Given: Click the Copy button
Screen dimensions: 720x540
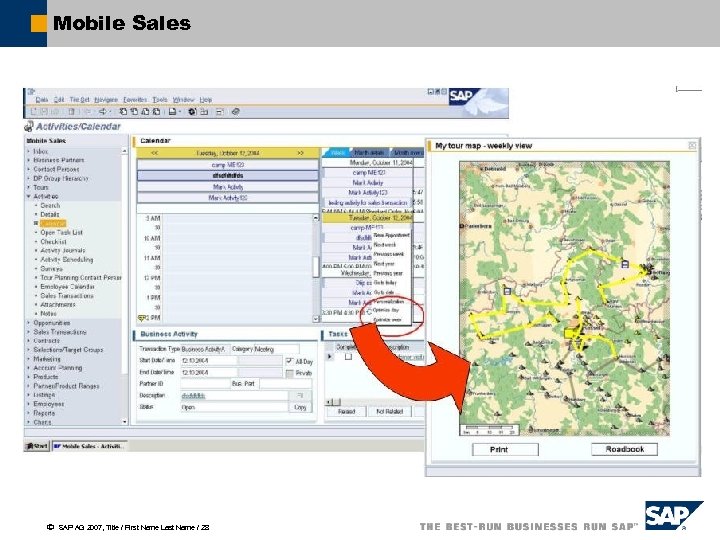Looking at the screenshot, I should (300, 407).
